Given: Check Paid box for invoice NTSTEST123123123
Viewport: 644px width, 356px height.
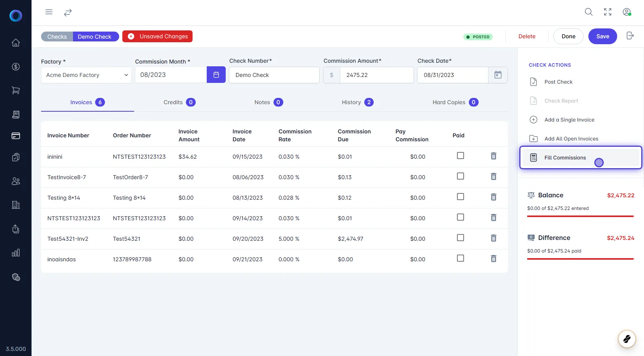Looking at the screenshot, I should point(461,217).
